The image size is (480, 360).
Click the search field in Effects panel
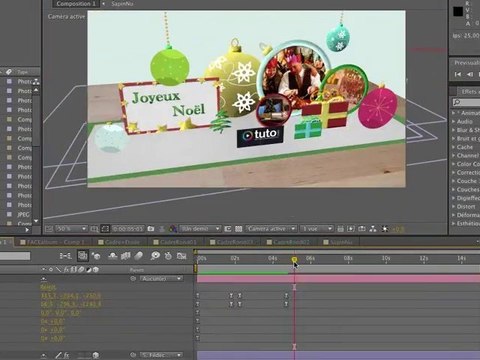click(x=466, y=102)
